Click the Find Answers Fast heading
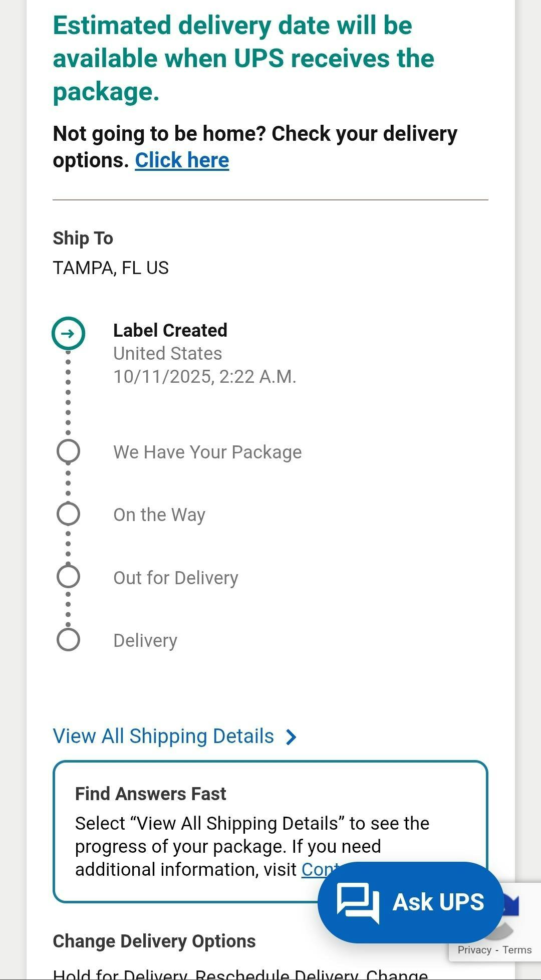Image resolution: width=541 pixels, height=980 pixels. click(x=150, y=794)
